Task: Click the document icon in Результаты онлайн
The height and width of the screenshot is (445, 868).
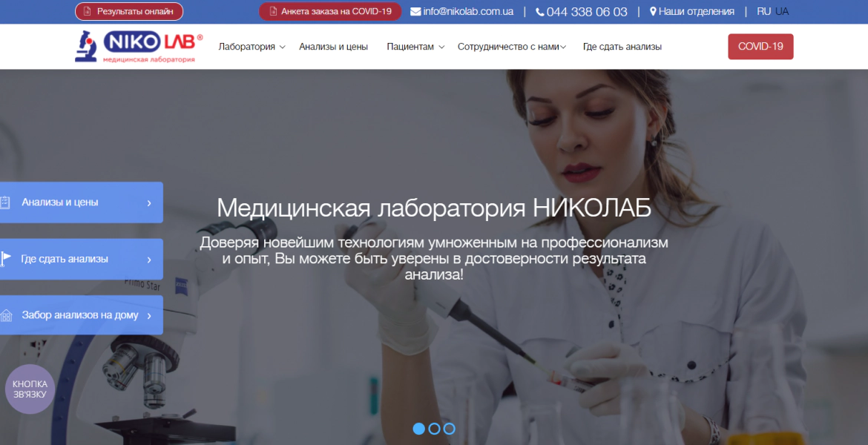Action: click(87, 12)
